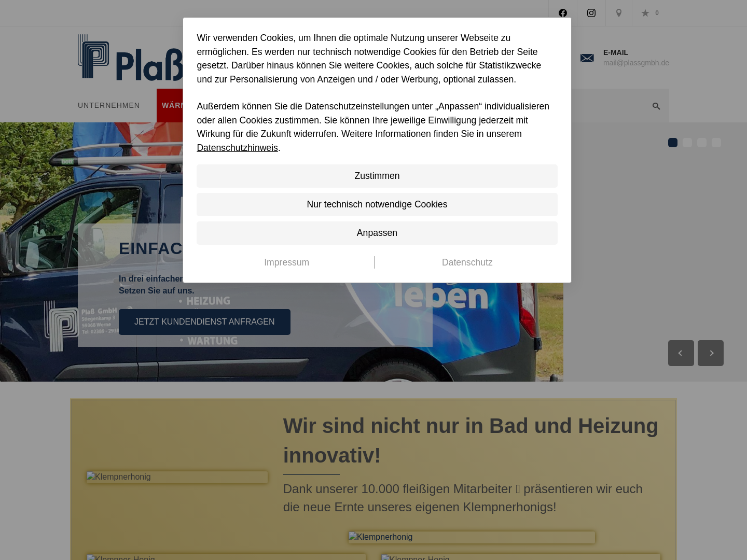Accept all cookies with Zustimmen
747x560 pixels.
tap(377, 176)
